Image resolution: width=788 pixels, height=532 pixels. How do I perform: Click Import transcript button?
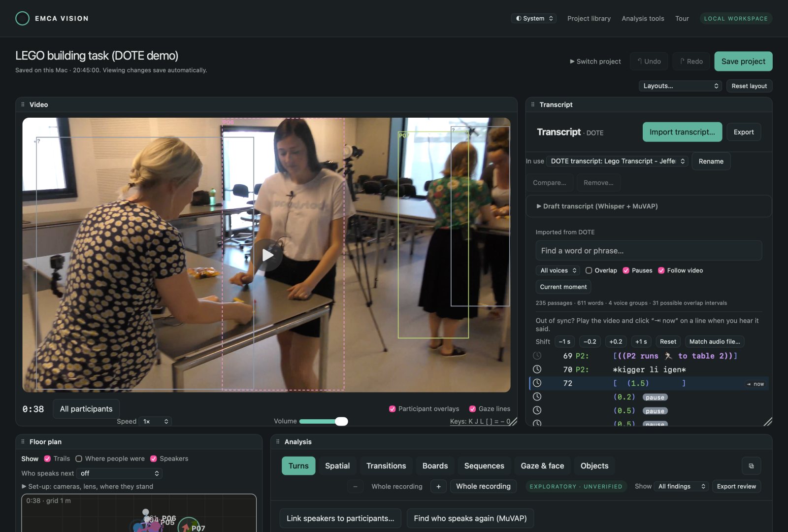tap(682, 132)
